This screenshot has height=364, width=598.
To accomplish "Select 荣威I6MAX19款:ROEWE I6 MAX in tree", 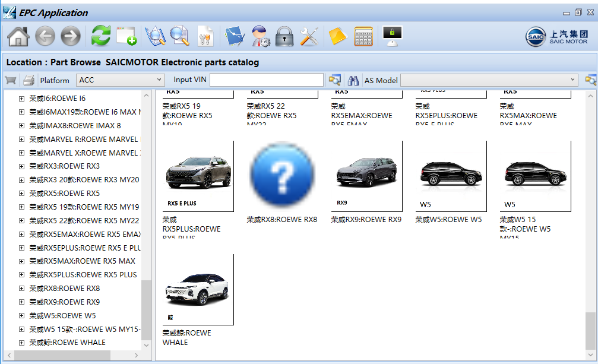I will click(x=85, y=112).
